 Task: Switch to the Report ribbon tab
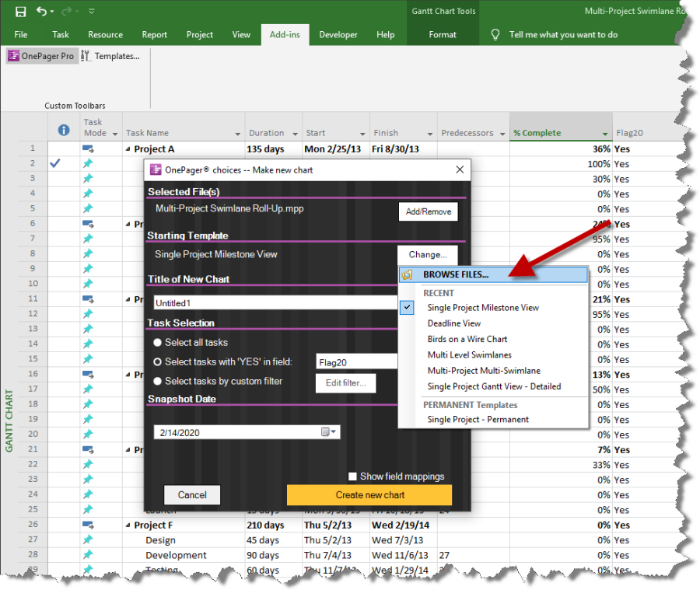coord(155,34)
